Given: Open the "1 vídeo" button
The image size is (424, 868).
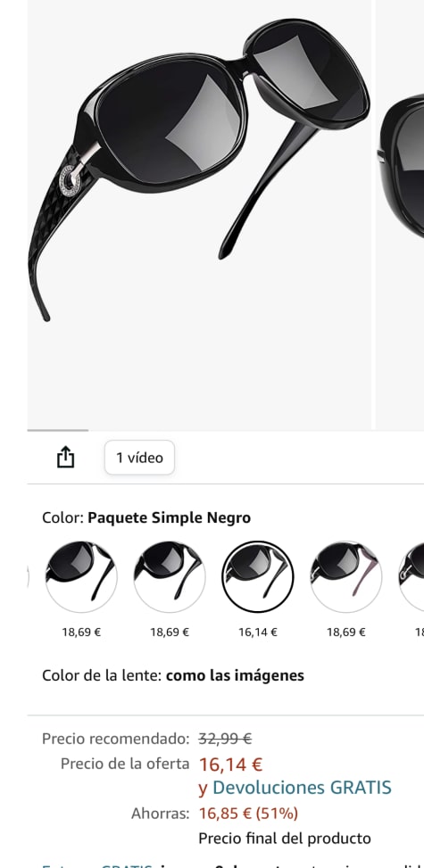Looking at the screenshot, I should (139, 458).
